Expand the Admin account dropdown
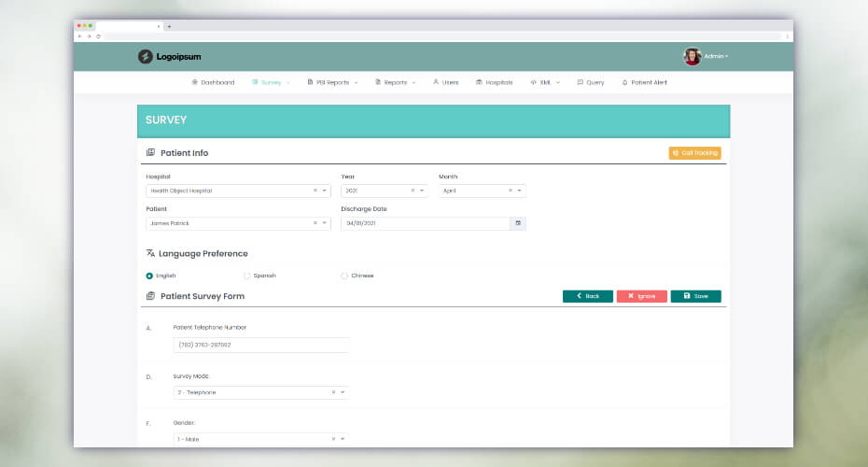 point(716,56)
